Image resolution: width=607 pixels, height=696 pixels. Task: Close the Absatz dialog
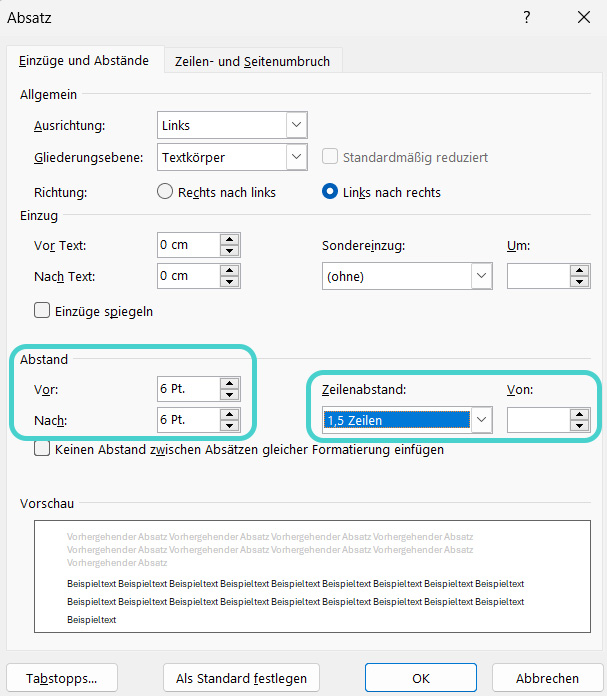pos(583,17)
